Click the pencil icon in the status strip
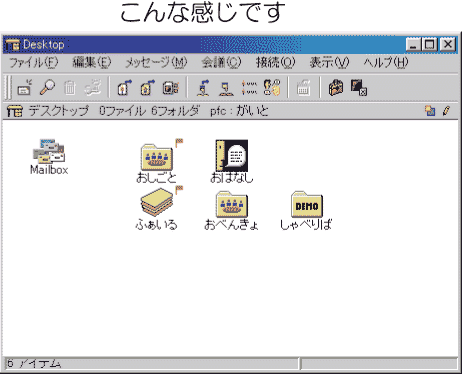This screenshot has width=462, height=374. (x=447, y=111)
